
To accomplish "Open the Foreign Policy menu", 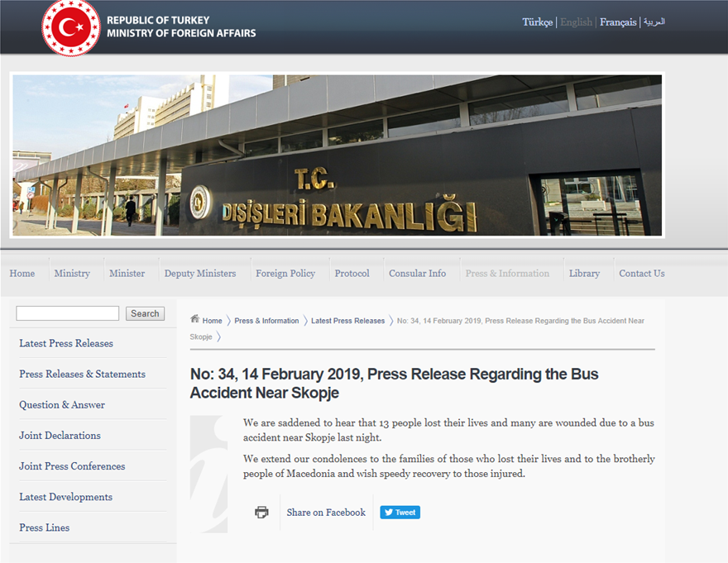I will pyautogui.click(x=285, y=274).
